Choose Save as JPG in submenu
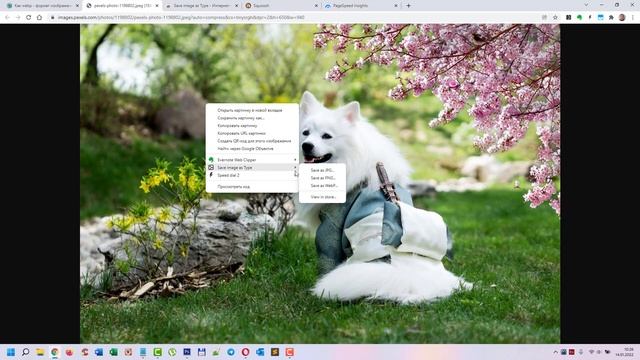This screenshot has width=640, height=360. pos(322,170)
